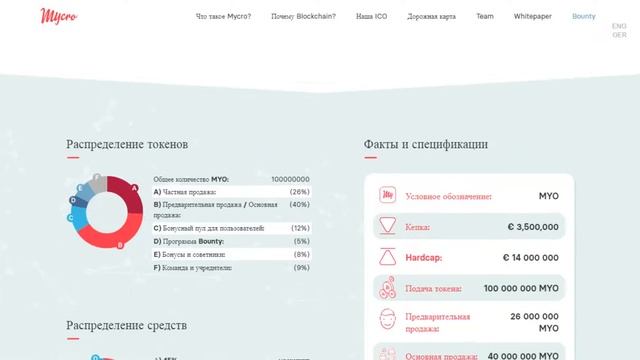
Task: Click 'Распределение токенов' heading
Action: pos(127,144)
